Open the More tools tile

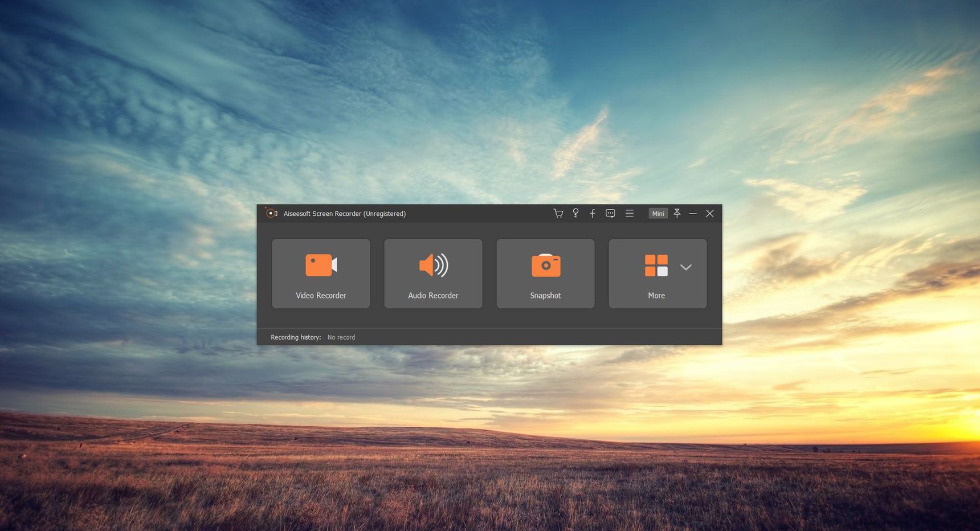(x=656, y=273)
